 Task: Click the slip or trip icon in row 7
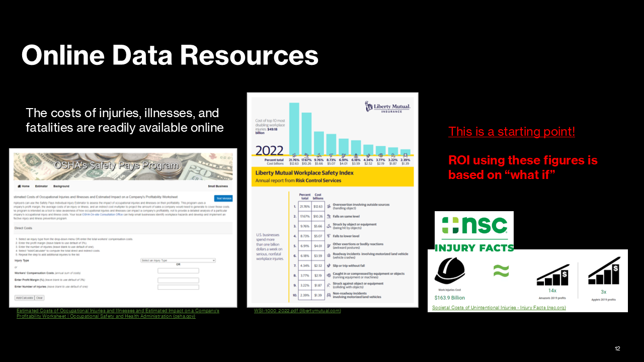pos(329,265)
